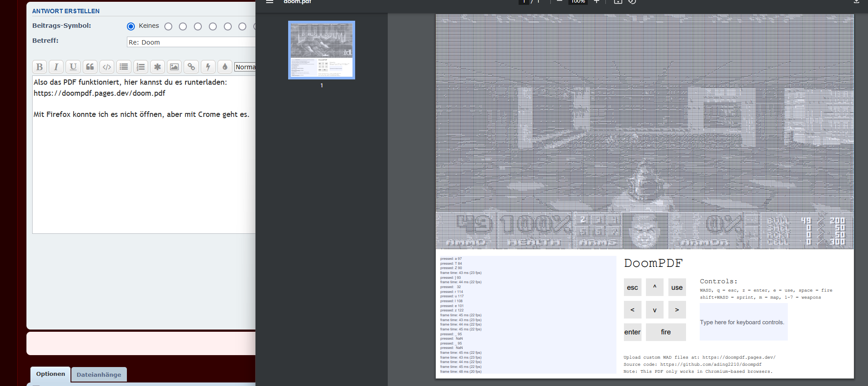868x386 pixels.
Task: Insert a list item with the asterisk icon
Action: coord(157,67)
